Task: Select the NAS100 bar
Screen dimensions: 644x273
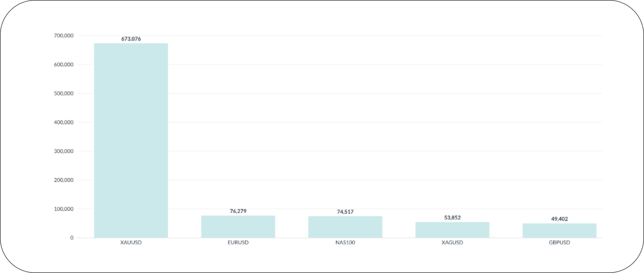Action: click(345, 227)
